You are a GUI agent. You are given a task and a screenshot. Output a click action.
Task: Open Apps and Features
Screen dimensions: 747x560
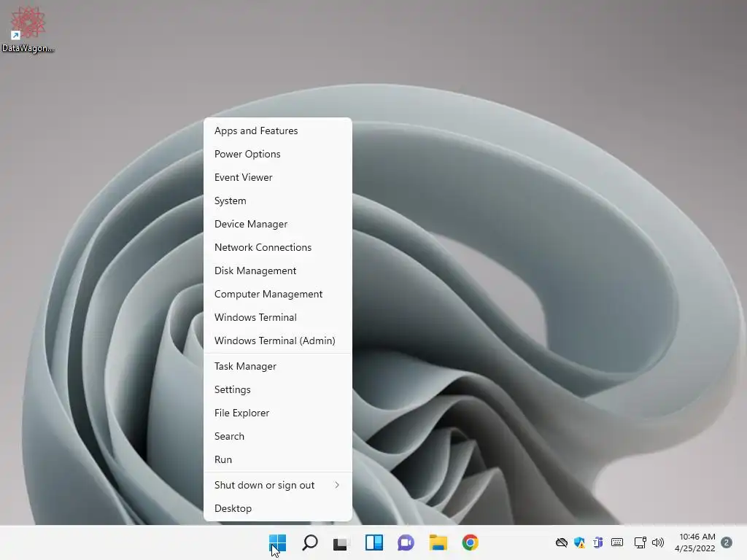point(278,131)
